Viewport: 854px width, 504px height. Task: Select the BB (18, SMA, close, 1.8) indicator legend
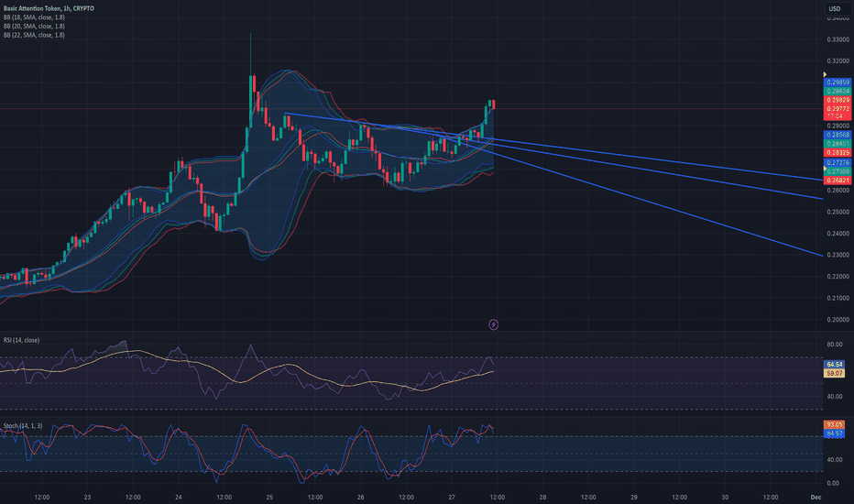pos(34,17)
